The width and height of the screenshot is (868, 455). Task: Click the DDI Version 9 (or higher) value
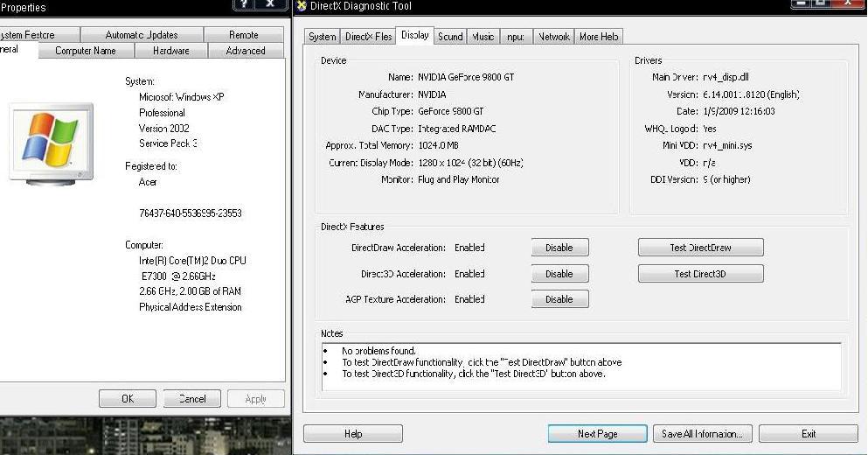pos(727,179)
